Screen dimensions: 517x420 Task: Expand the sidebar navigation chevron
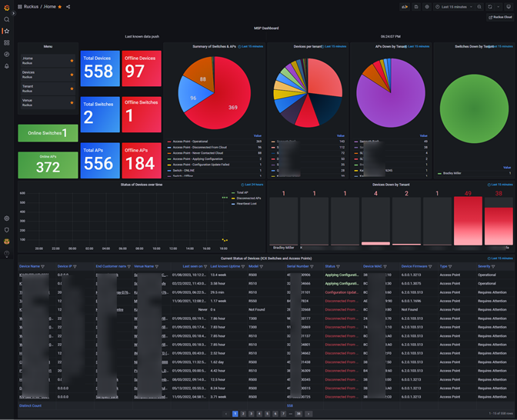tap(14, 14)
